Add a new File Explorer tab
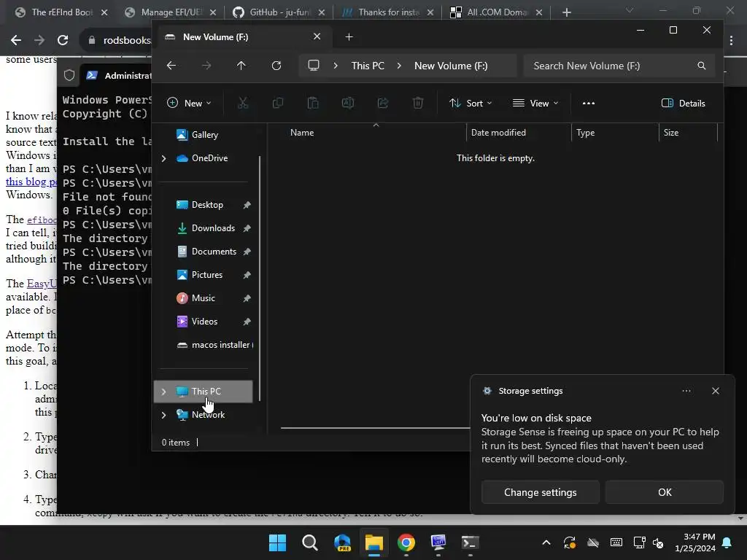747x560 pixels. 349,36
